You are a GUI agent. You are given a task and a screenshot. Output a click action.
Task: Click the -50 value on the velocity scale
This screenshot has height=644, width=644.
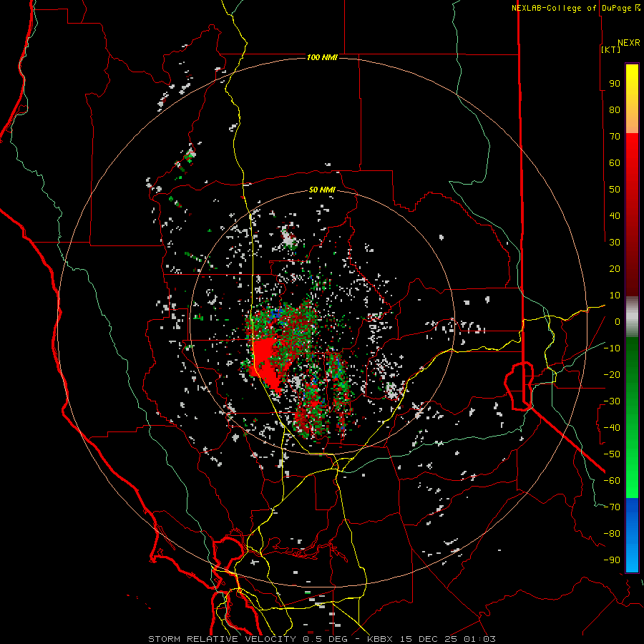coord(612,454)
